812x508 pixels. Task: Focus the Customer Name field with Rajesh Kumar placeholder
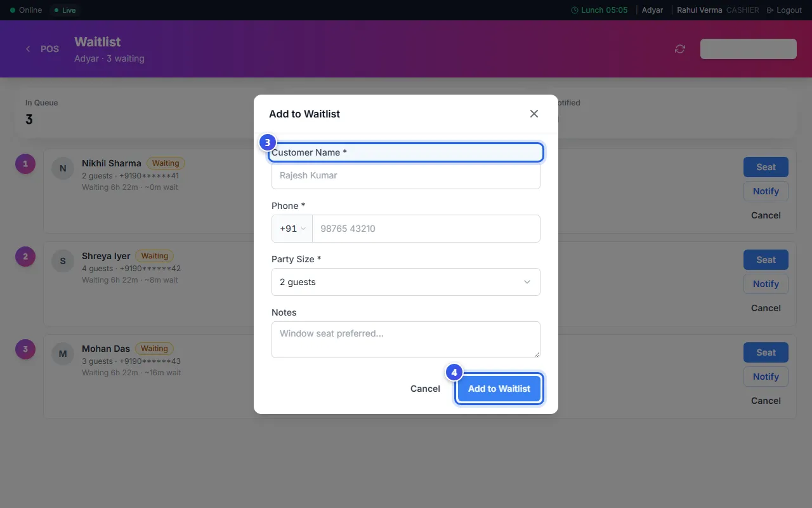(406, 175)
